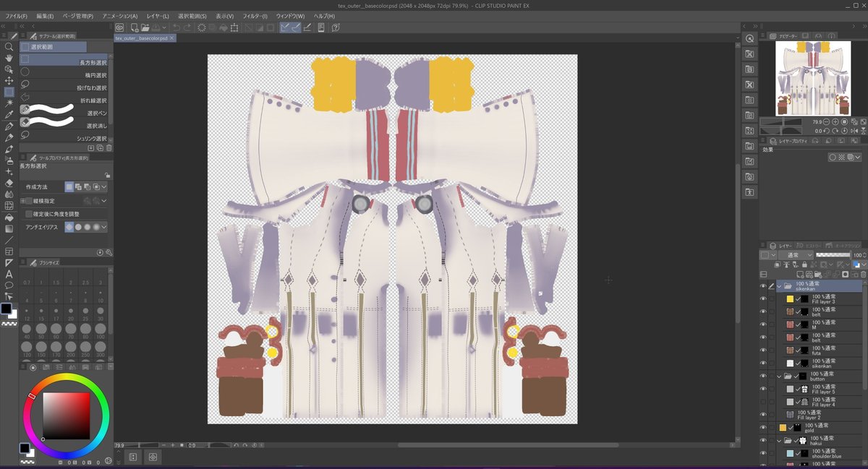Select the Zoom magnifier tool
The image size is (868, 469).
[9, 46]
